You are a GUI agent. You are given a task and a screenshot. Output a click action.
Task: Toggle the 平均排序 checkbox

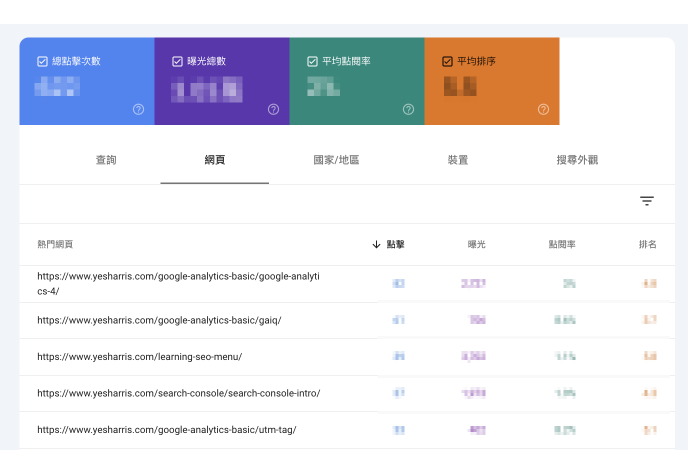point(447,61)
